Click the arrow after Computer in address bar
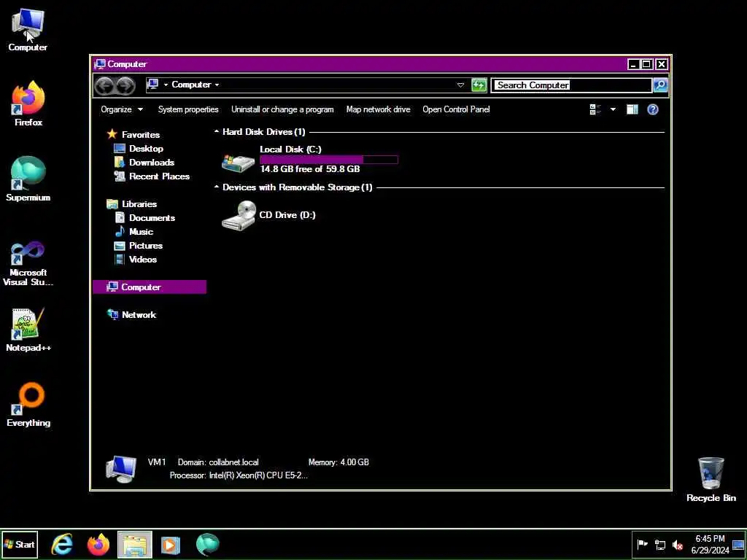 (217, 85)
